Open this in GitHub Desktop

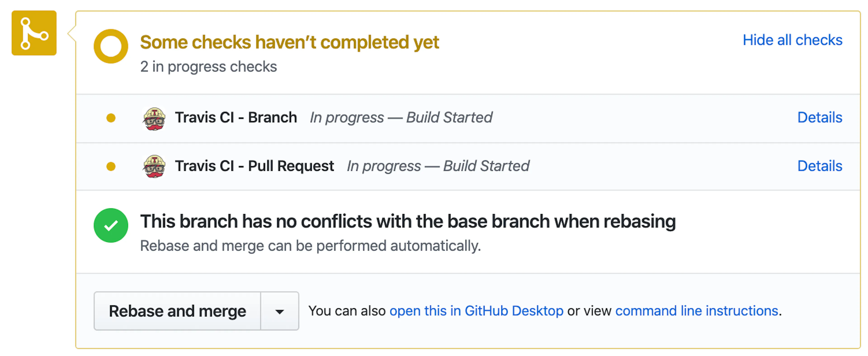tap(476, 311)
